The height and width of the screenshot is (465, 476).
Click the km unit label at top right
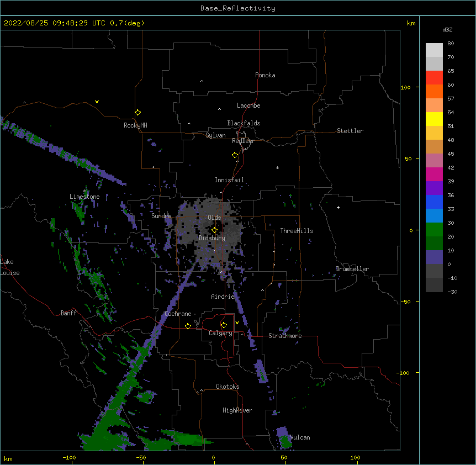coord(411,23)
